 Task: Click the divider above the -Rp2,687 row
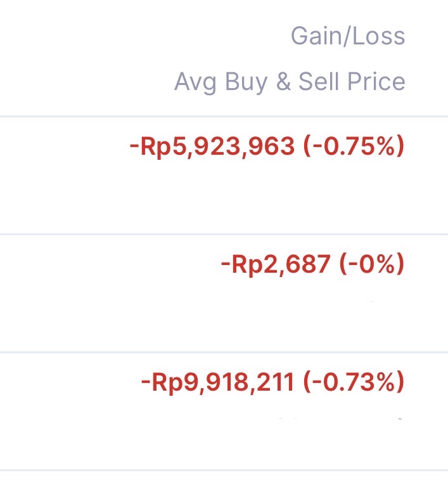[x=224, y=234]
